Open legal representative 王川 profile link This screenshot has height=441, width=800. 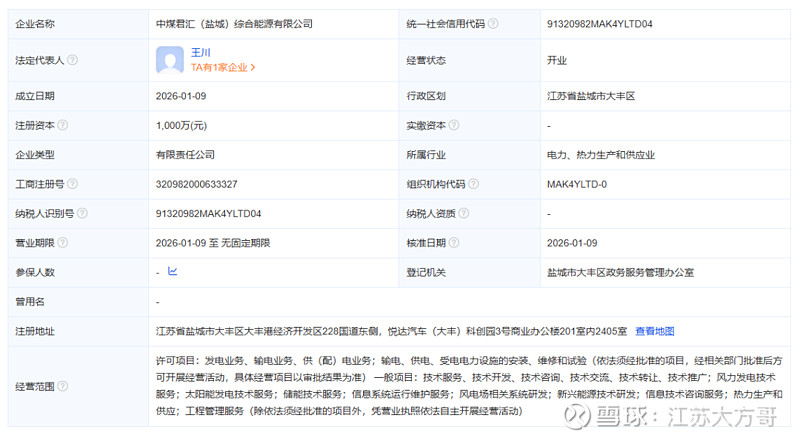pyautogui.click(x=201, y=53)
